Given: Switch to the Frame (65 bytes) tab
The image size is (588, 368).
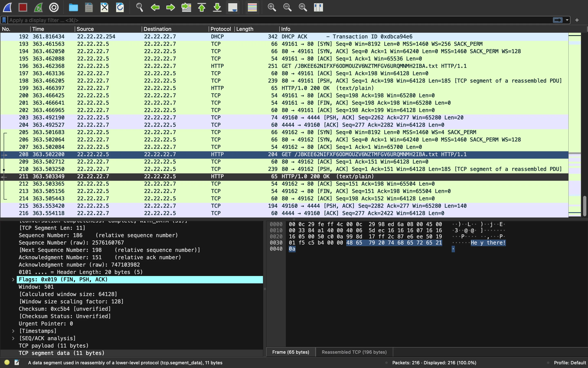Looking at the screenshot, I should (x=291, y=352).
